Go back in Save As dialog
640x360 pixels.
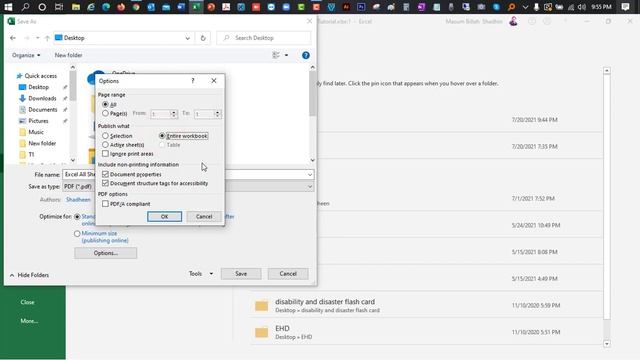(13, 38)
